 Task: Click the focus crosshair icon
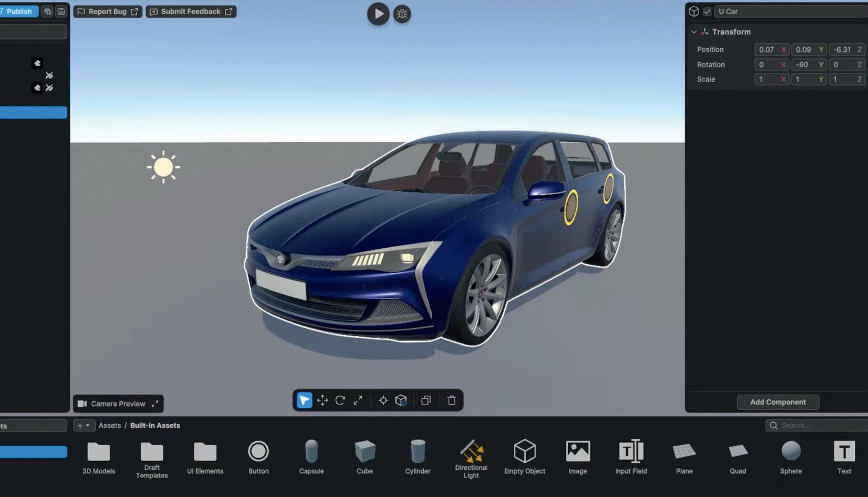[x=383, y=400]
